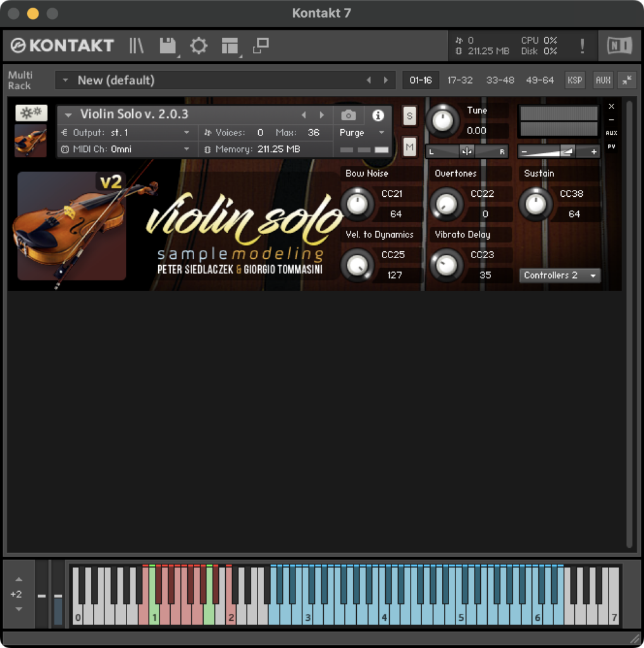This screenshot has height=648, width=644.
Task: Open the Multi Rack preset dropdown
Action: [65, 80]
